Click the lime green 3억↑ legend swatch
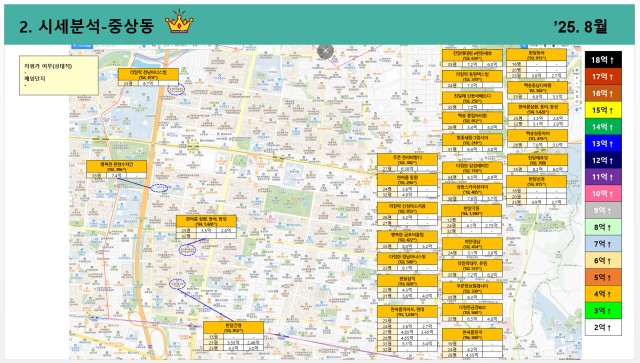640x363 pixels. tap(603, 311)
